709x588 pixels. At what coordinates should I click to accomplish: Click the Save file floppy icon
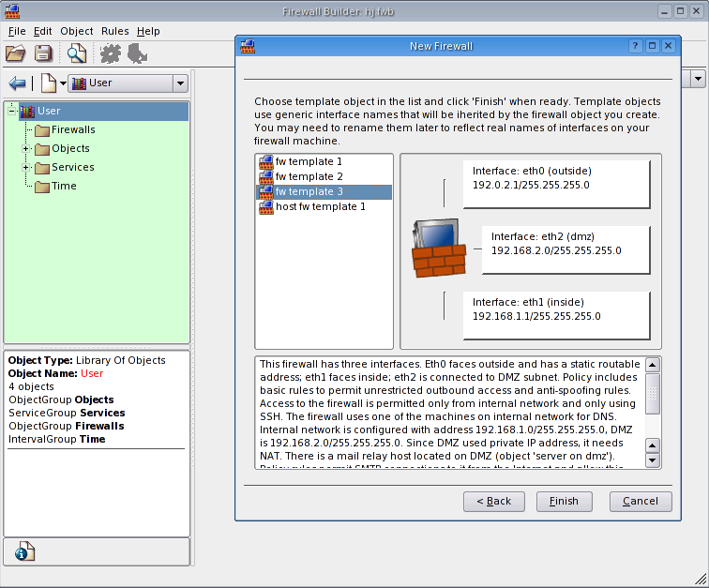click(43, 53)
